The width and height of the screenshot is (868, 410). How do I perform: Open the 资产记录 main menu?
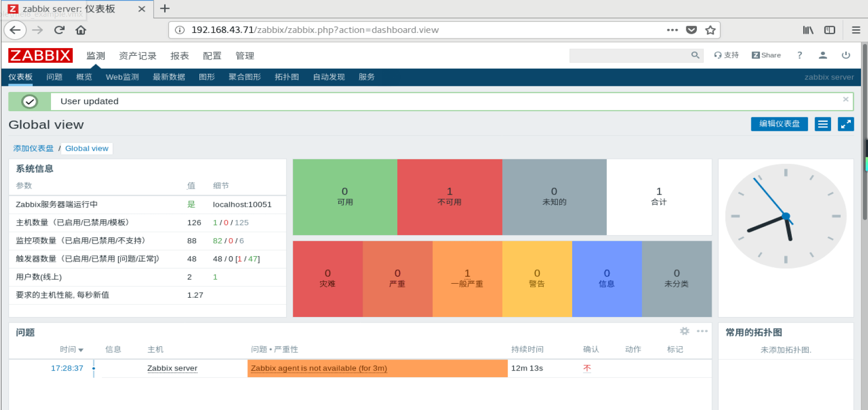[137, 56]
